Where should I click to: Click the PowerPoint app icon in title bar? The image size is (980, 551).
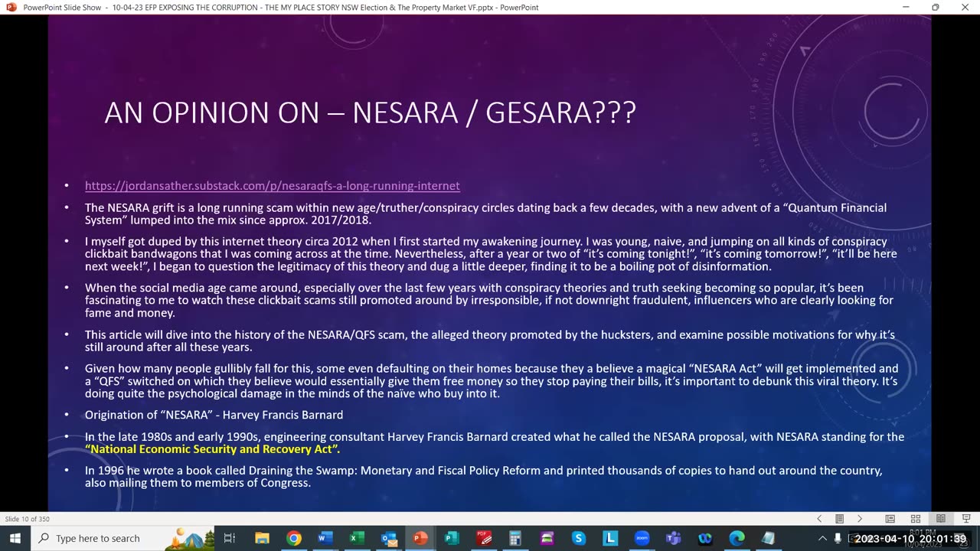click(11, 7)
